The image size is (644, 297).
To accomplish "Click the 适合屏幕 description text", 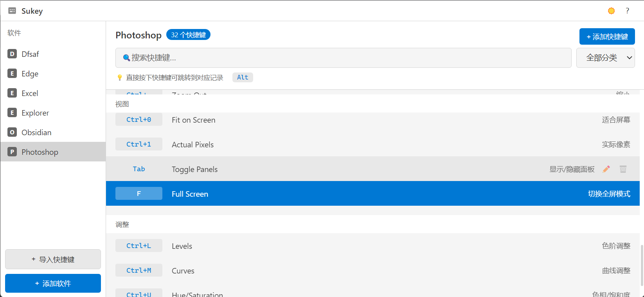I will (616, 120).
